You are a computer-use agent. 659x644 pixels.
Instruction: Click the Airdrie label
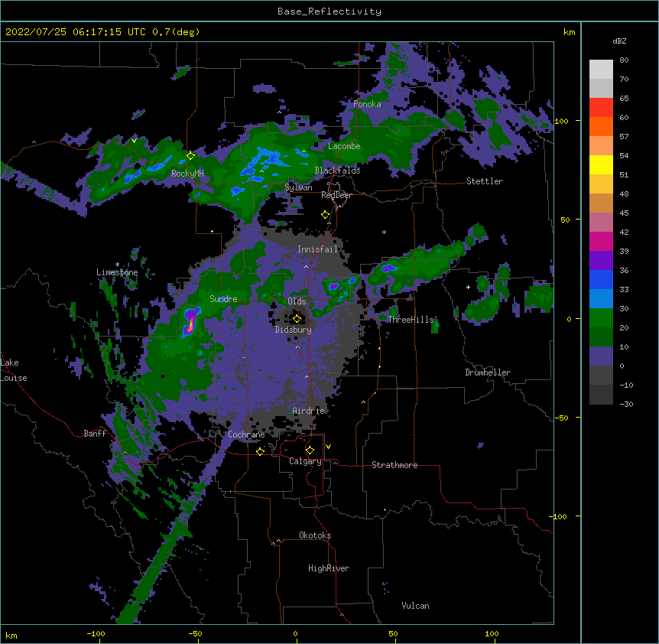(x=308, y=411)
